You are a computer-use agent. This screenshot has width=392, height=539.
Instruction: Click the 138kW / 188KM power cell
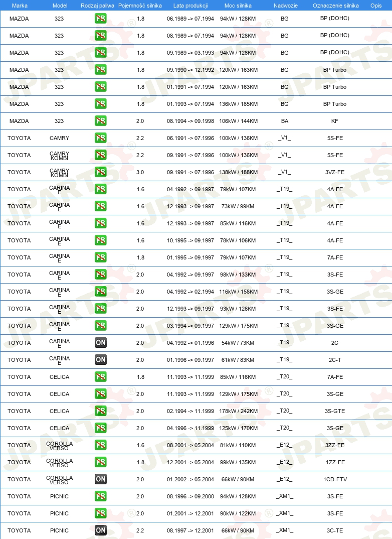click(x=238, y=172)
